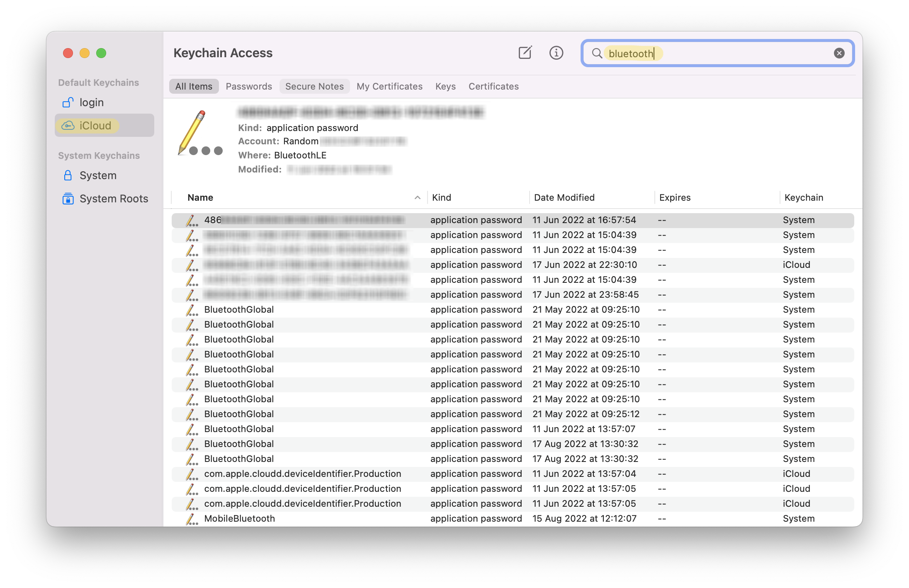Switch to the Passwords tab
The width and height of the screenshot is (909, 588).
tap(249, 86)
